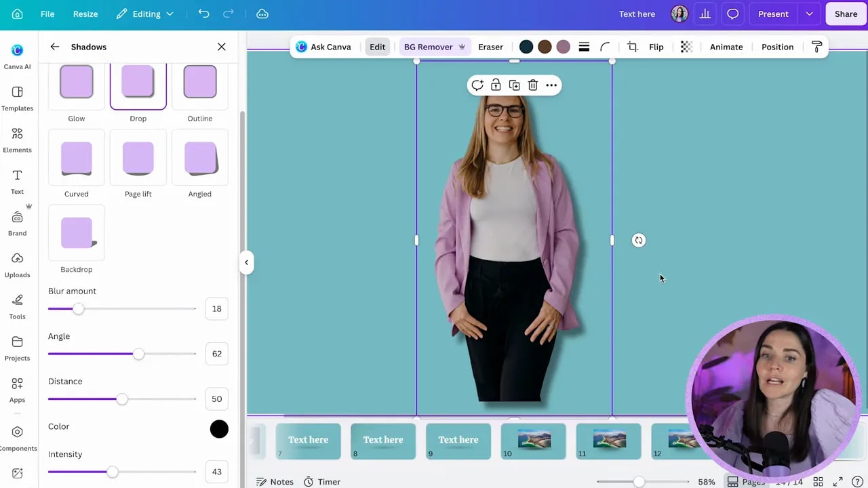Click the Intensity slider handle
868x488 pixels.
tap(113, 472)
